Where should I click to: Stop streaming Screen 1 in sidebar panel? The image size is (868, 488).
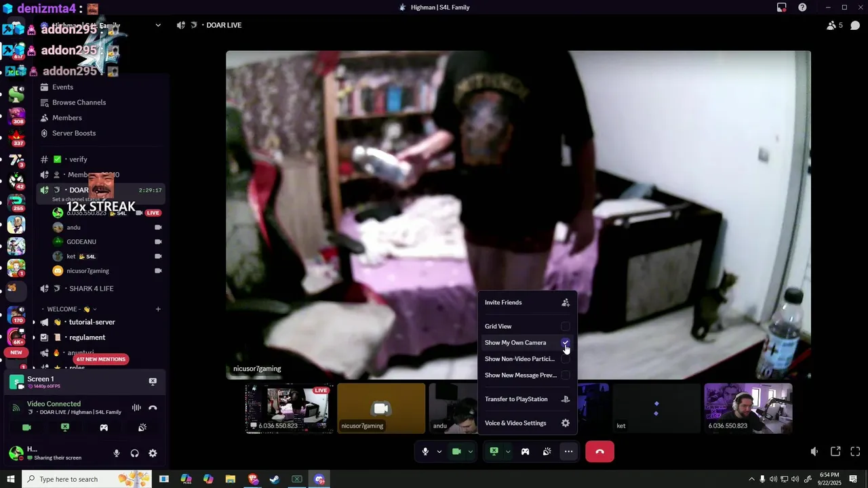click(x=153, y=382)
